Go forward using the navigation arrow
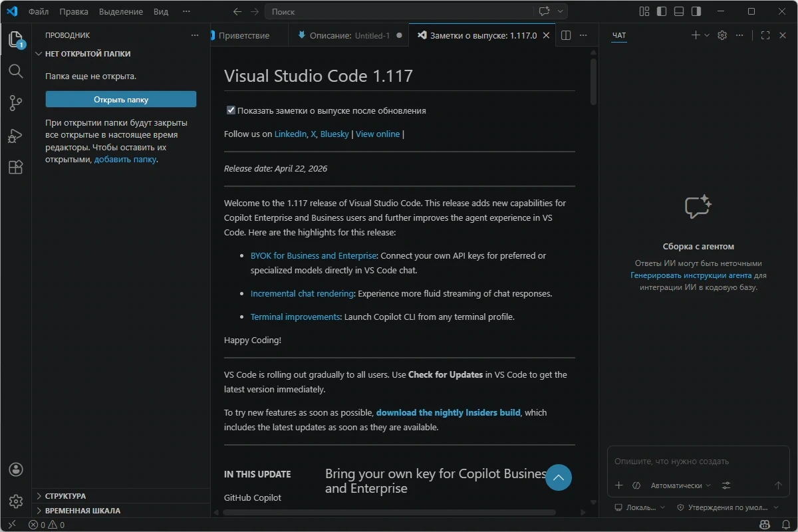This screenshot has height=532, width=798. pos(255,11)
